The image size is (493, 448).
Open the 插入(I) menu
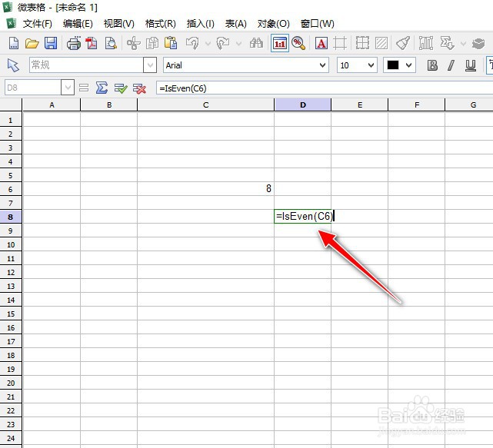point(200,24)
